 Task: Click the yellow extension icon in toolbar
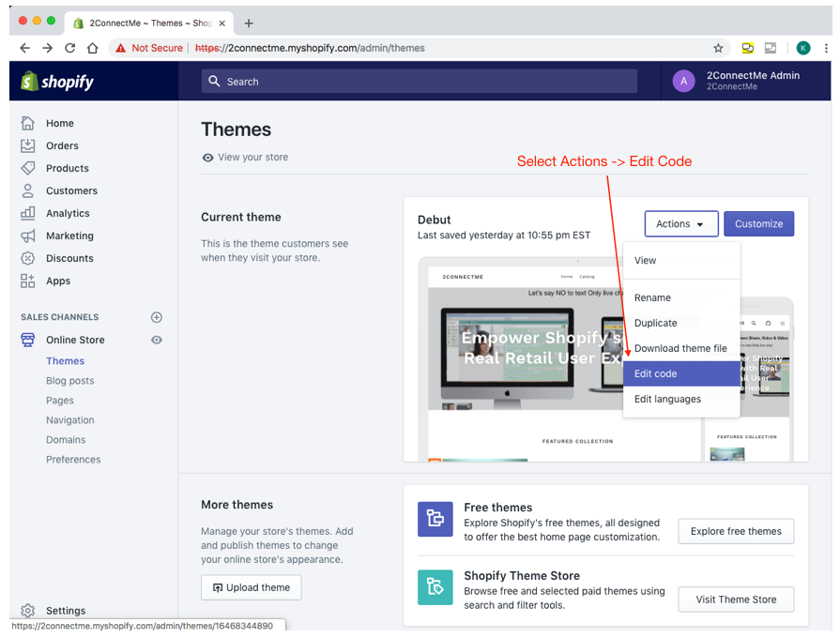tap(747, 48)
